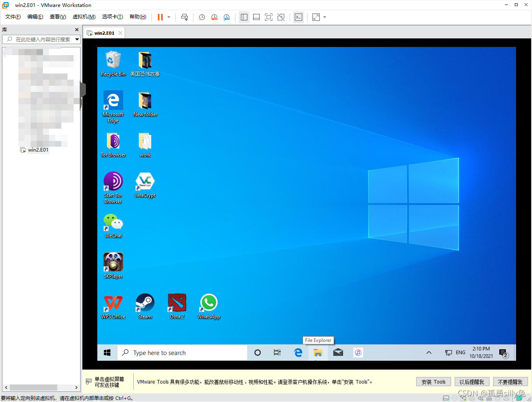Enter full screen mode icon

tap(269, 17)
